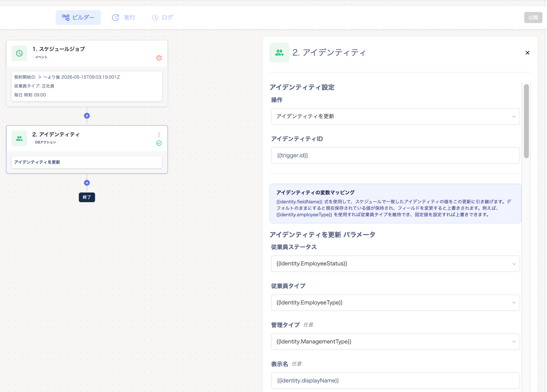Click the 表示名 input field
The height and width of the screenshot is (392, 547).
[x=395, y=381]
